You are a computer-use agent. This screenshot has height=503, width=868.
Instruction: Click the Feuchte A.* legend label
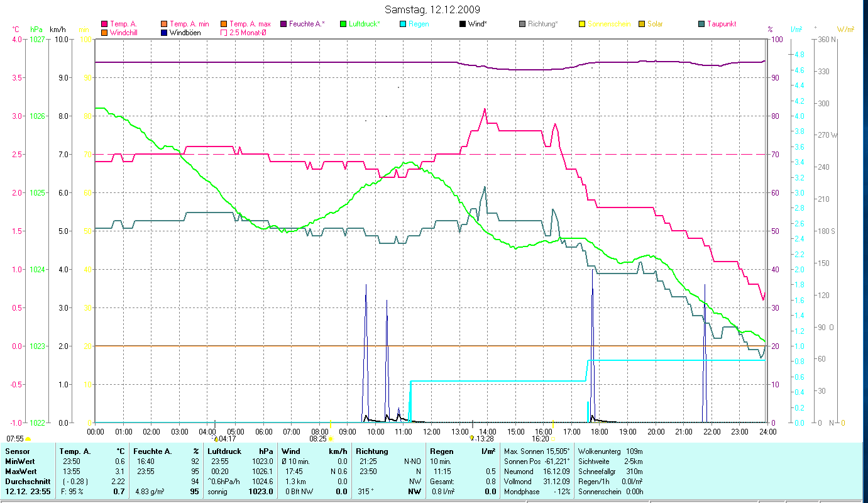307,24
